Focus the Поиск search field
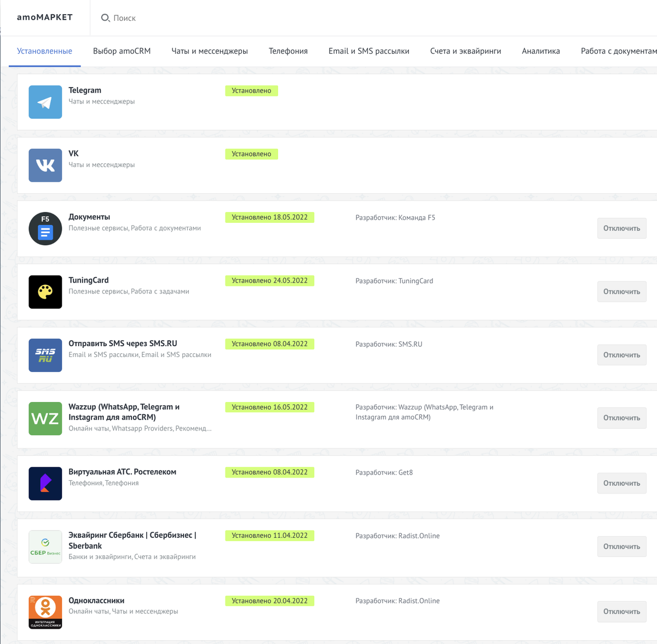 125,18
